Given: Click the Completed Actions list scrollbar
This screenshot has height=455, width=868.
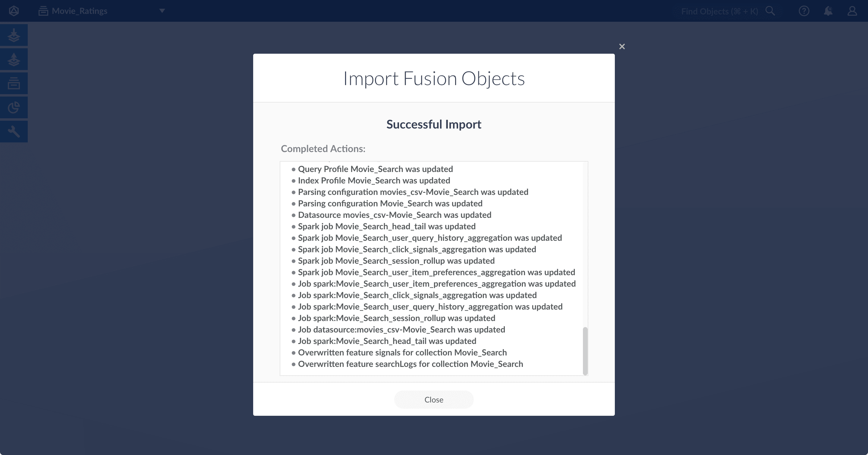Looking at the screenshot, I should point(585,351).
